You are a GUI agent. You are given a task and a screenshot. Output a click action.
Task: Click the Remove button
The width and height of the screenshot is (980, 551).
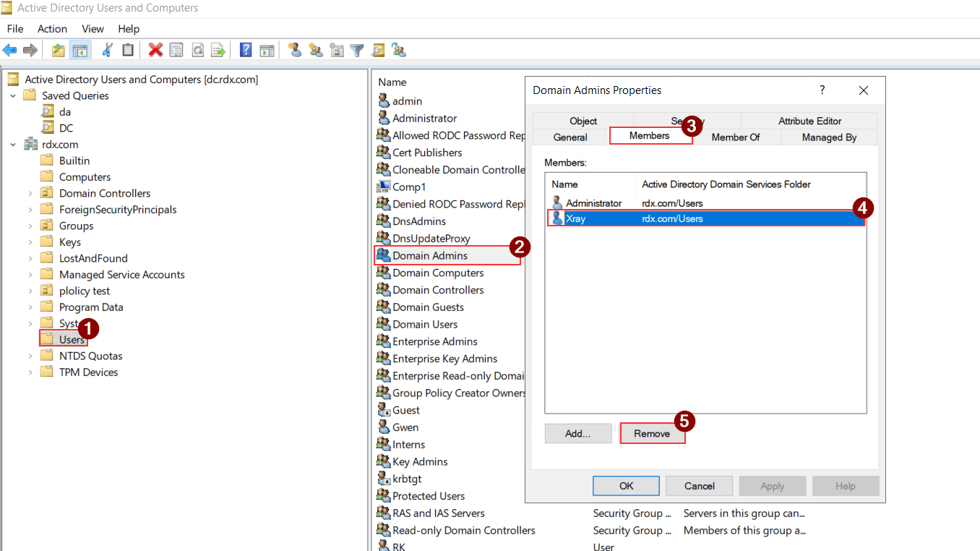click(x=652, y=433)
